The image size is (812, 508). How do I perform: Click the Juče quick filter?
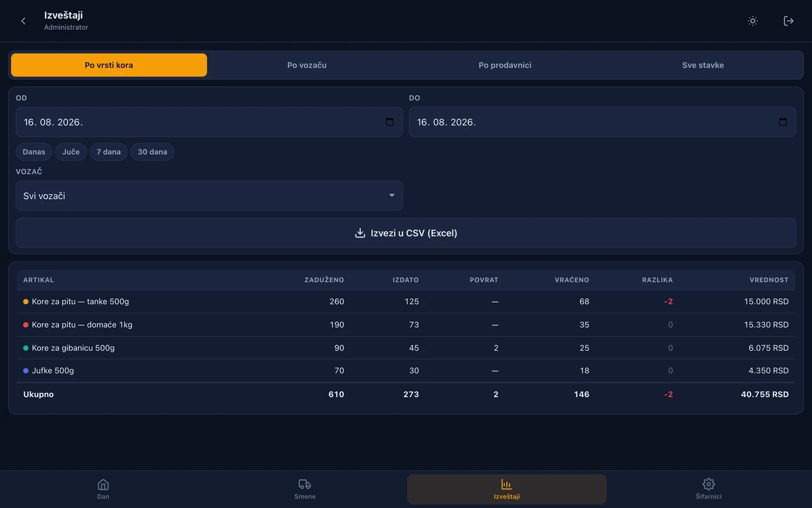point(71,152)
